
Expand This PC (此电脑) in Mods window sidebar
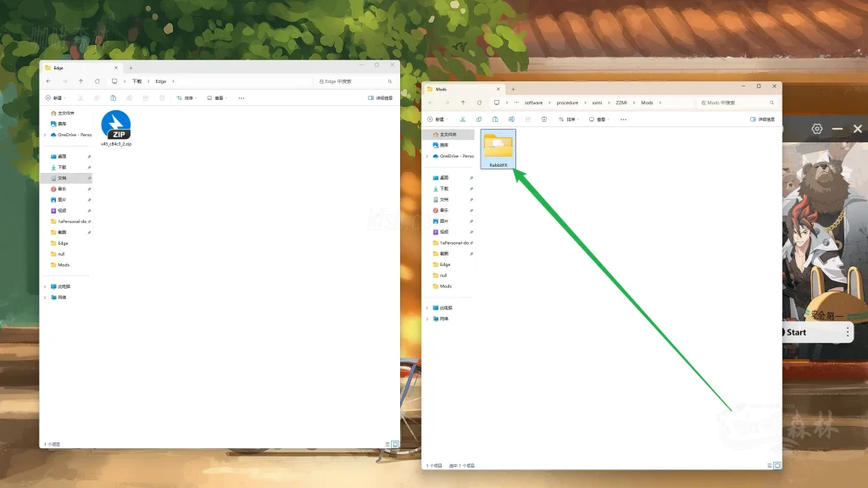[427, 308]
